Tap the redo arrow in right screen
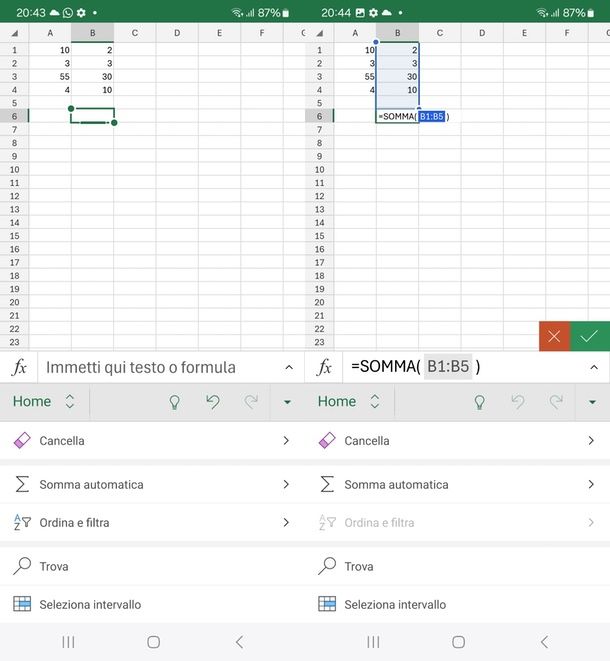610x661 pixels. tap(556, 402)
